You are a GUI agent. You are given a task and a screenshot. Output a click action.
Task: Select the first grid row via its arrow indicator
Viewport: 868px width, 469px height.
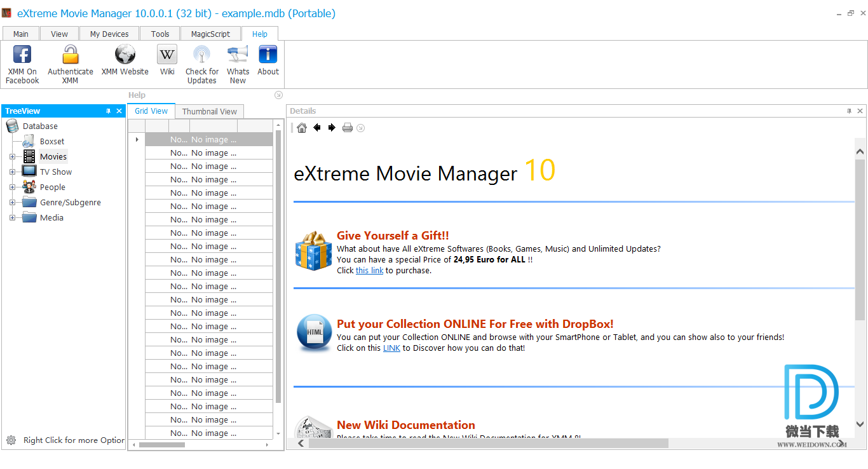(x=137, y=139)
